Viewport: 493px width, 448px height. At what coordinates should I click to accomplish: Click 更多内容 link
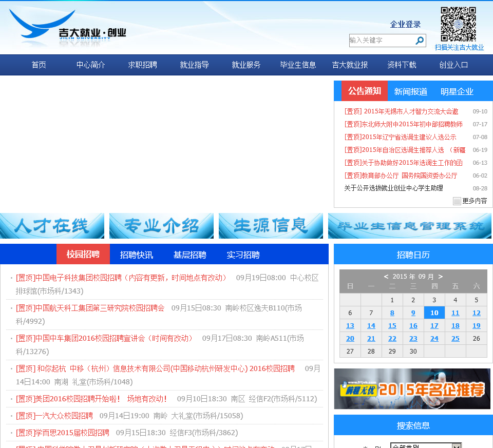[475, 201]
